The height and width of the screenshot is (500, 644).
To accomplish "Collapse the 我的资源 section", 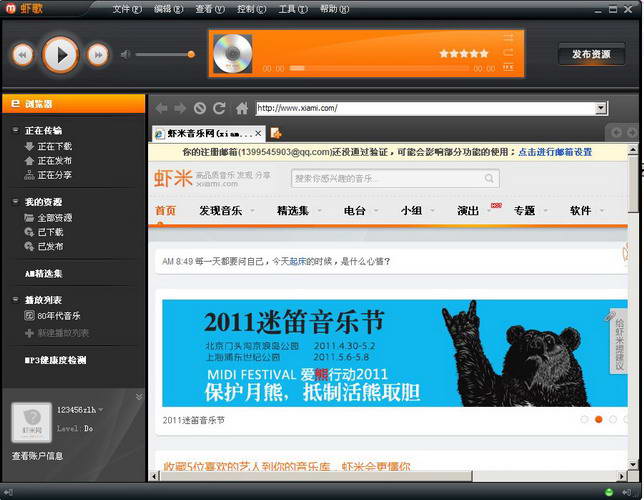I will [15, 201].
